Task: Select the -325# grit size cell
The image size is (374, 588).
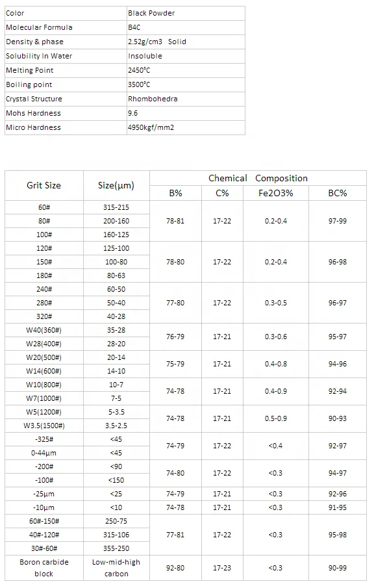Action: 44,439
